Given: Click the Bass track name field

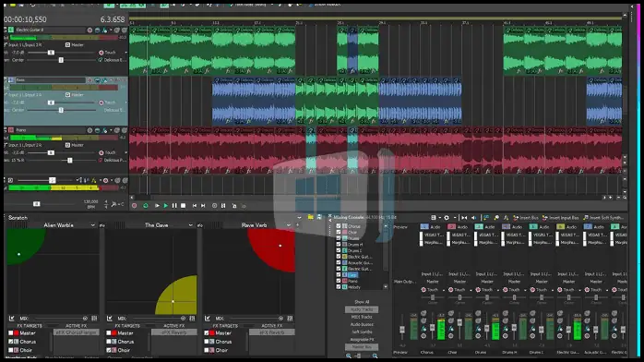Looking at the screenshot, I should click(50, 80).
